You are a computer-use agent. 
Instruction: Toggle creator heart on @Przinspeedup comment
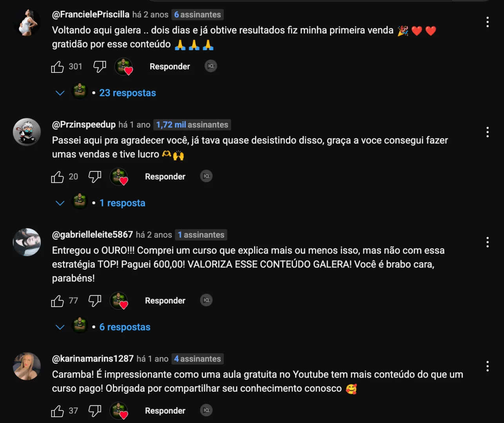(119, 177)
